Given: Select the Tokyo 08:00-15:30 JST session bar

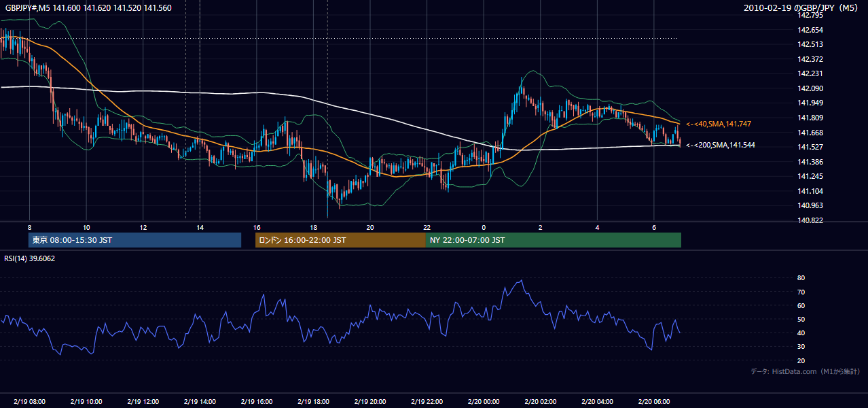Looking at the screenshot, I should point(134,240).
